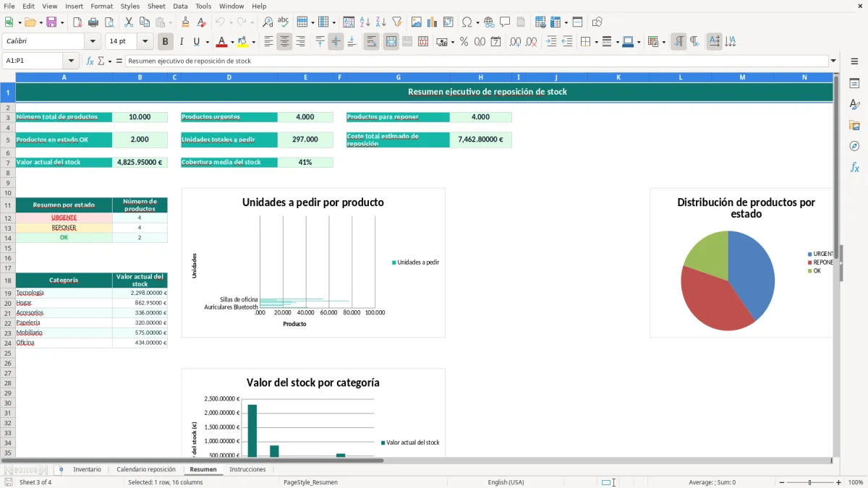The height and width of the screenshot is (488, 868).
Task: Toggle Bold formatting
Action: [166, 42]
